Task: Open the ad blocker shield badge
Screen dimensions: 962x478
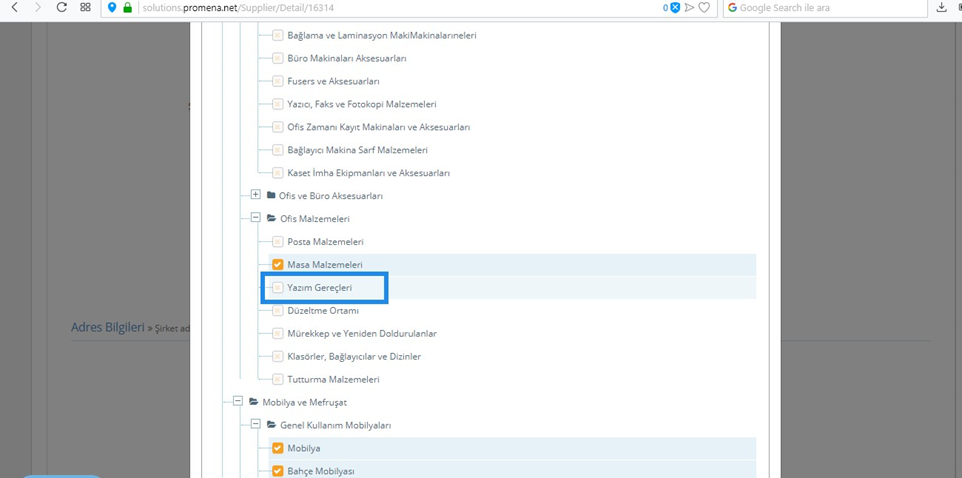Action: pos(675,7)
